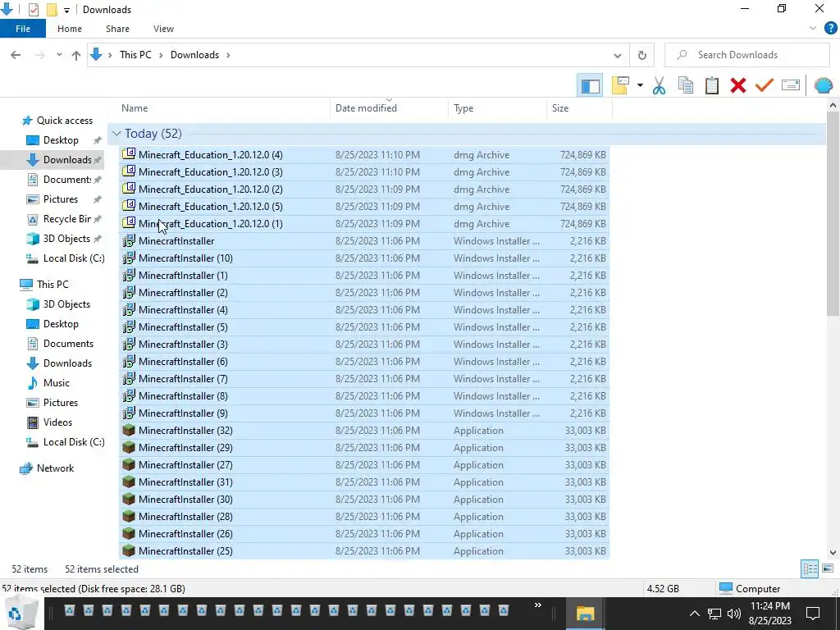Image resolution: width=840 pixels, height=630 pixels.
Task: Click the Rename toolbar icon
Action: click(790, 85)
